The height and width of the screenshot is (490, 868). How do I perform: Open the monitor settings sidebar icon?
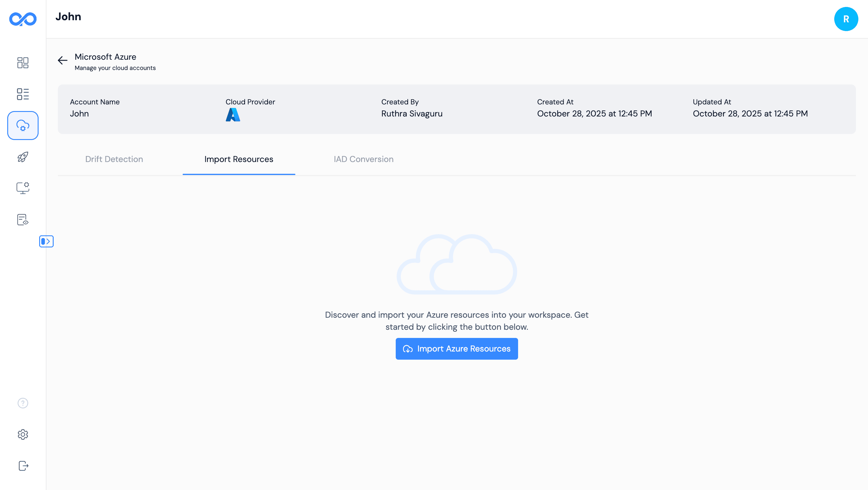pyautogui.click(x=23, y=188)
